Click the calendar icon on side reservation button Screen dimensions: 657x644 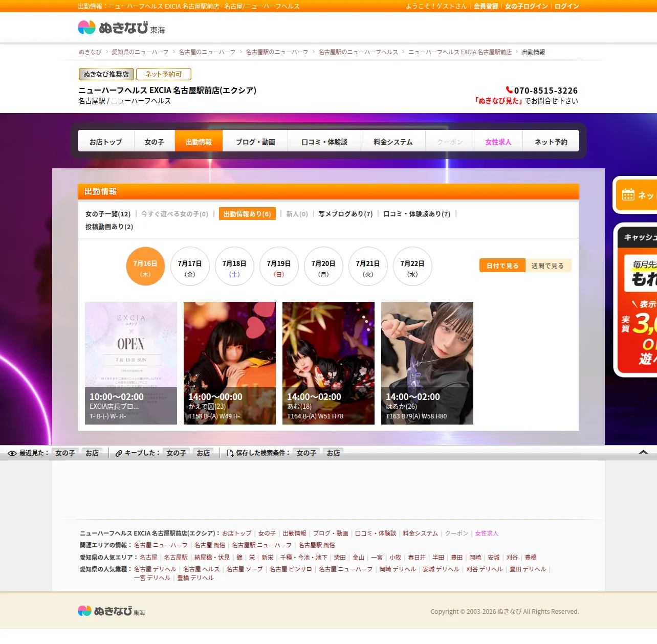click(628, 195)
